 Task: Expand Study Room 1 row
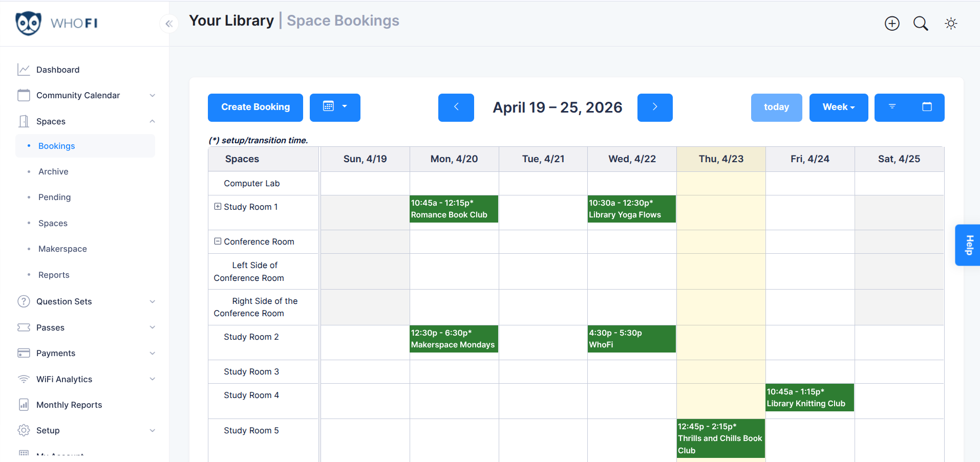point(218,207)
